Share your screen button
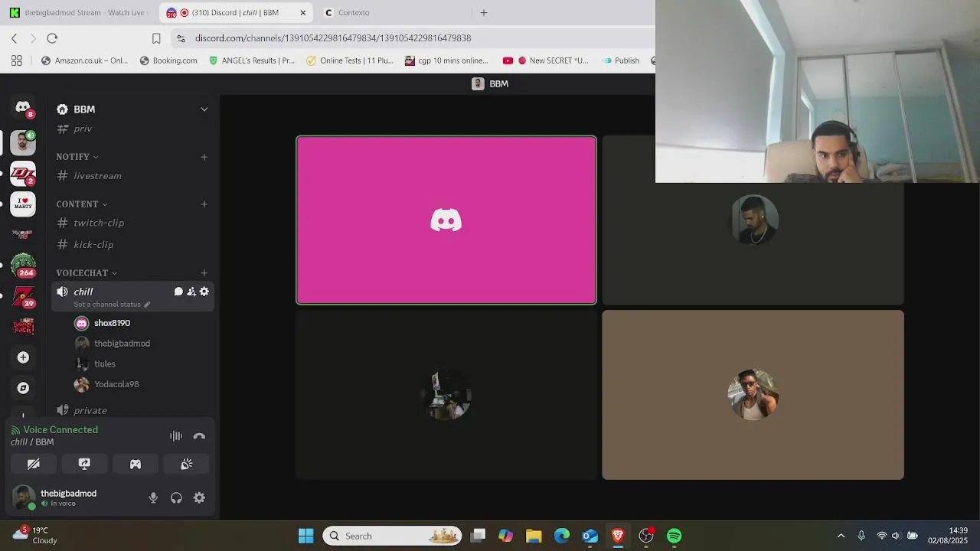The width and height of the screenshot is (980, 551). (x=84, y=464)
